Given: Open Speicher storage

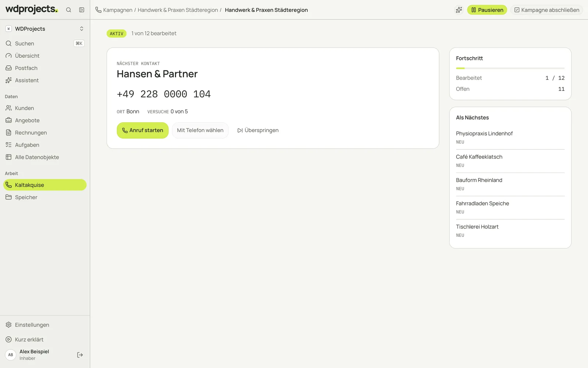Looking at the screenshot, I should pyautogui.click(x=45, y=197).
